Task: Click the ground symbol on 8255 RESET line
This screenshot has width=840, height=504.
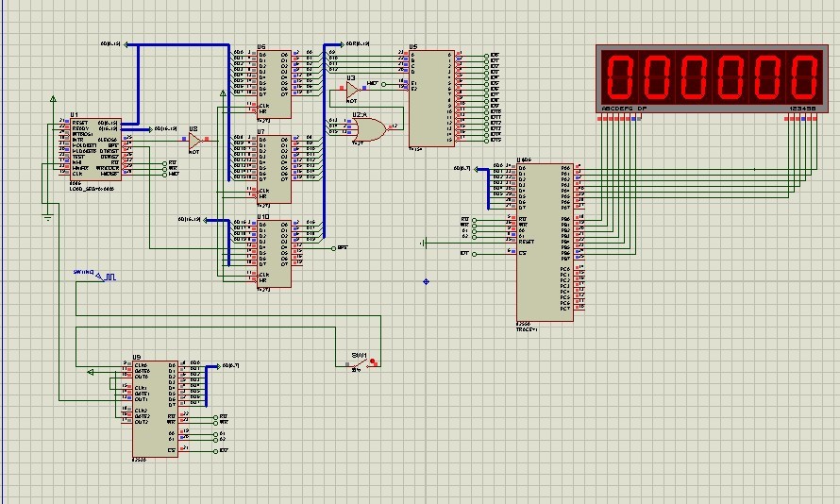Action: [423, 243]
